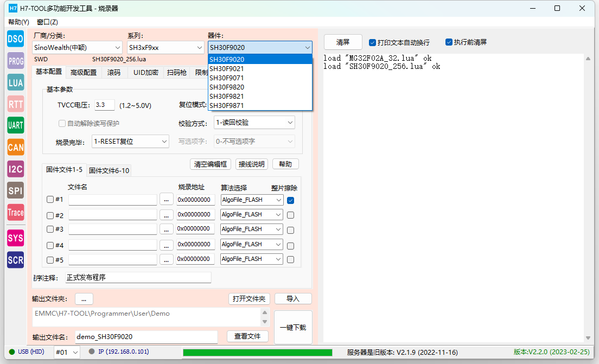Viewport: 599px width, 364px height.
Task: Select the SPI sidebar icon
Action: pos(16,190)
